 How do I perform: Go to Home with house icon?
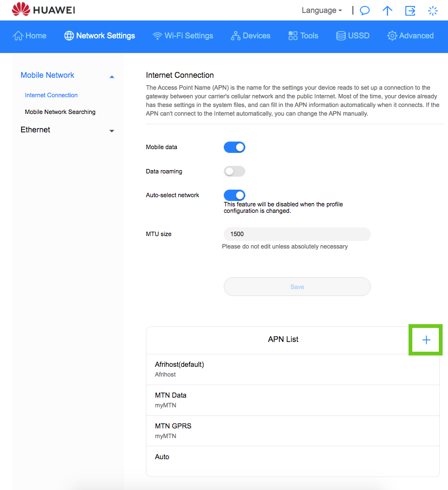pyautogui.click(x=29, y=36)
